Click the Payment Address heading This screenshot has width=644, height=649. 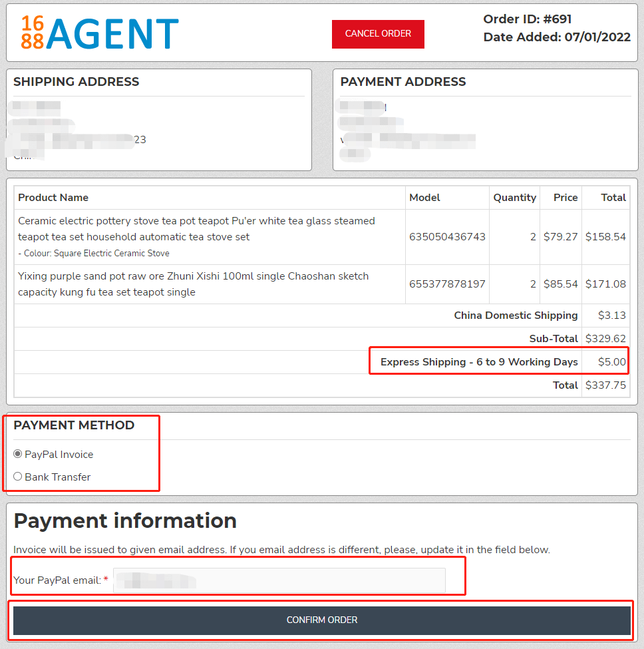[x=403, y=82]
